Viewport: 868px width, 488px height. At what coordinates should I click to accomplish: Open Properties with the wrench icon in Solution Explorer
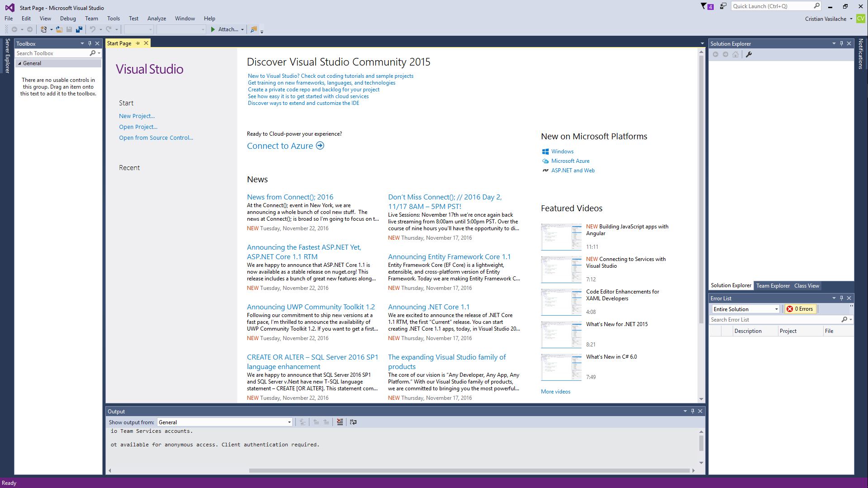pyautogui.click(x=749, y=54)
